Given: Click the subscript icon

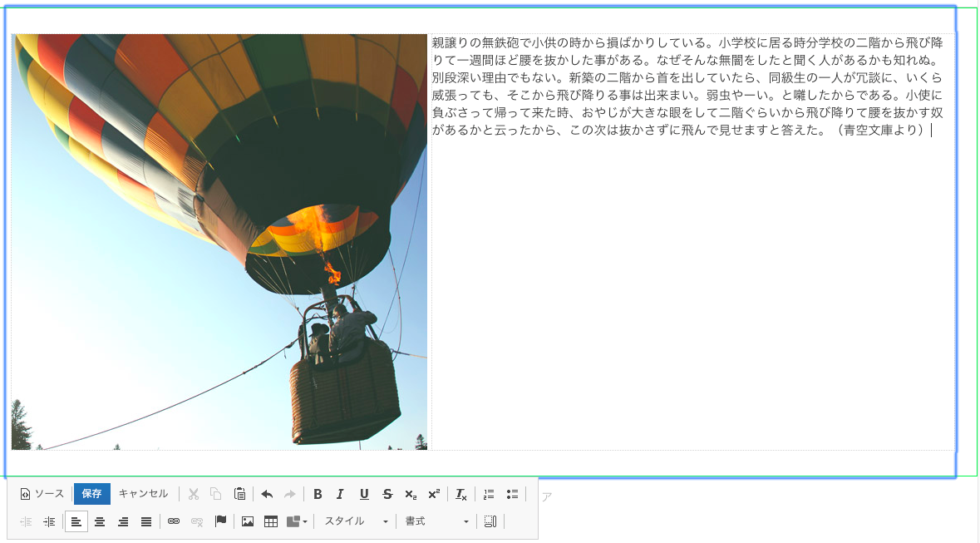Looking at the screenshot, I should [x=410, y=494].
